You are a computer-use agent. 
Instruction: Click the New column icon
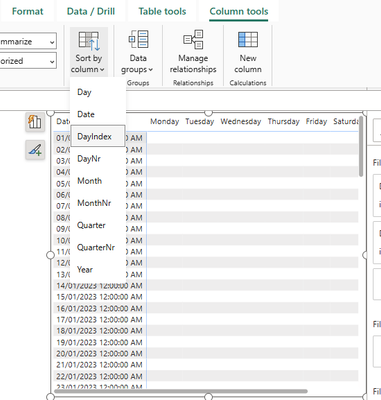click(x=248, y=40)
